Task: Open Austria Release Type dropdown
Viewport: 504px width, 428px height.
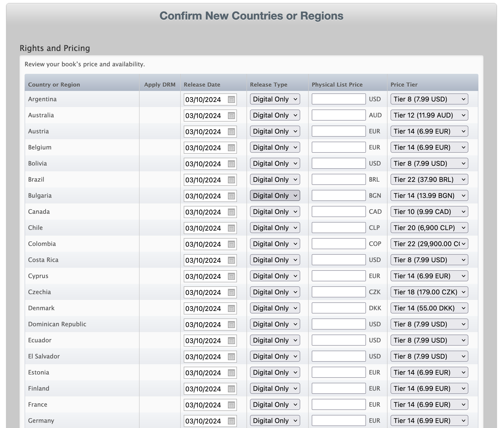Action: tap(275, 131)
